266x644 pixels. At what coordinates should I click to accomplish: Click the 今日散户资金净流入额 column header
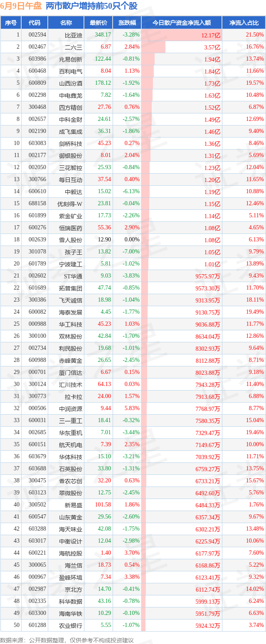pyautogui.click(x=182, y=23)
